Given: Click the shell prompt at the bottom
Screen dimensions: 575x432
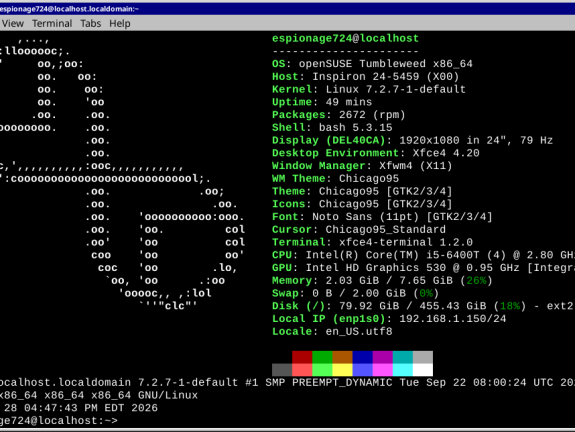Looking at the screenshot, I should tap(59, 421).
